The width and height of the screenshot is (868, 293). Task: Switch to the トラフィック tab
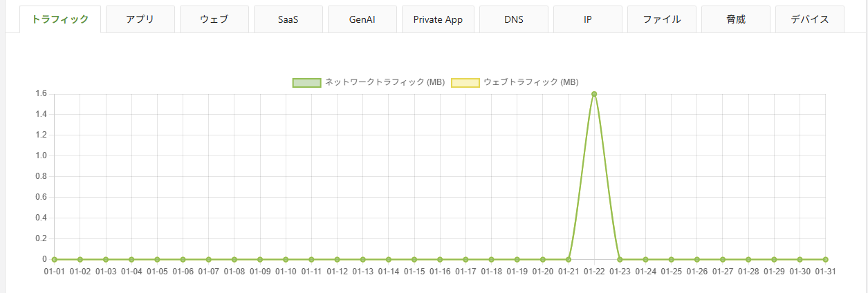pos(60,19)
